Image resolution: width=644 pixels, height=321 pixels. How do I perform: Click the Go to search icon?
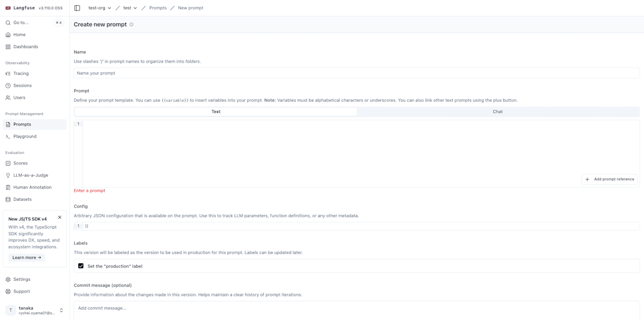pyautogui.click(x=8, y=23)
